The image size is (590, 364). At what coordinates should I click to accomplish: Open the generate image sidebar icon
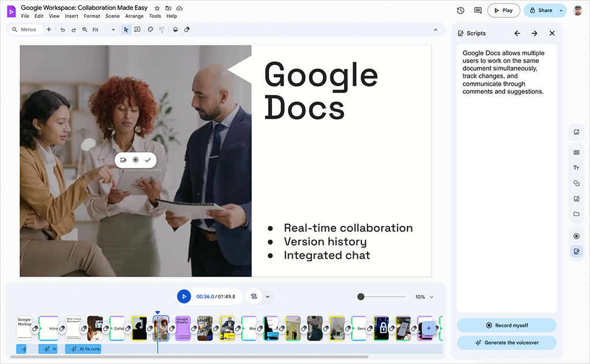(576, 132)
